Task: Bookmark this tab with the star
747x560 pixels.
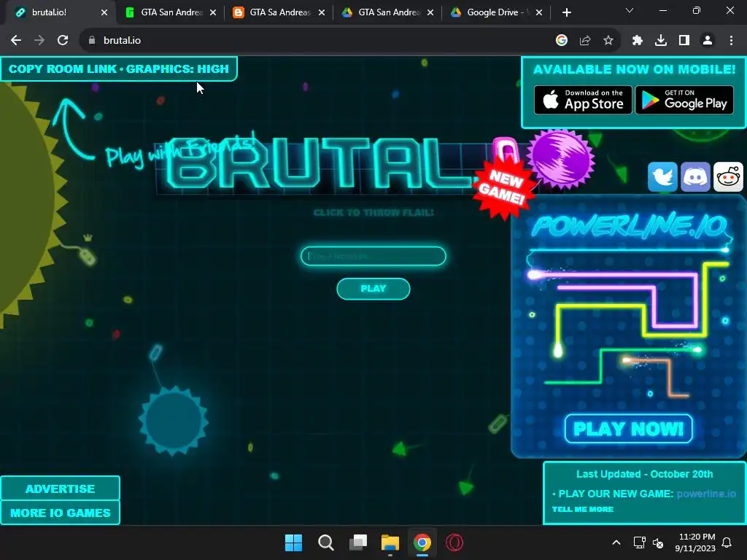Action: pos(608,41)
